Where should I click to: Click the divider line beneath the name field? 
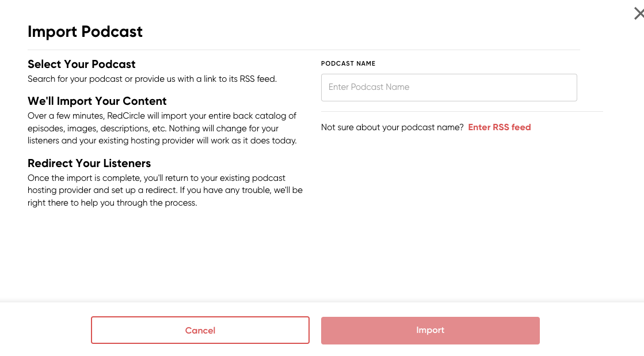click(x=462, y=111)
